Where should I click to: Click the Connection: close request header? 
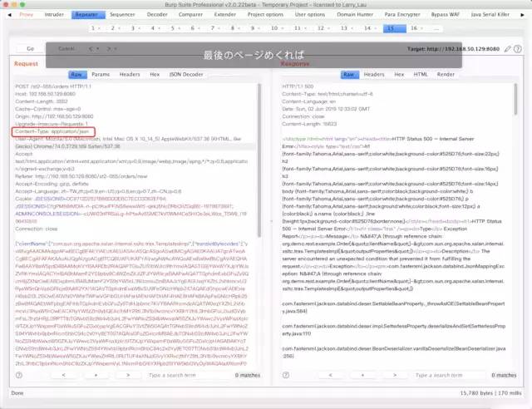point(36,229)
